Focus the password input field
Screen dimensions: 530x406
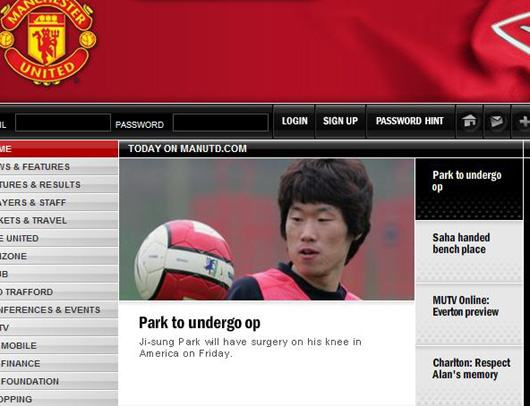221,122
